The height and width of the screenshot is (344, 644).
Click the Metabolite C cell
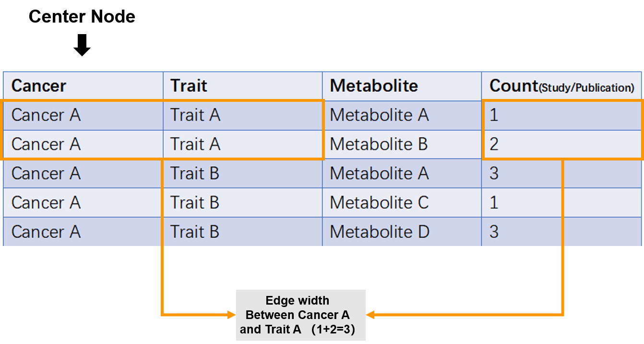tap(402, 203)
